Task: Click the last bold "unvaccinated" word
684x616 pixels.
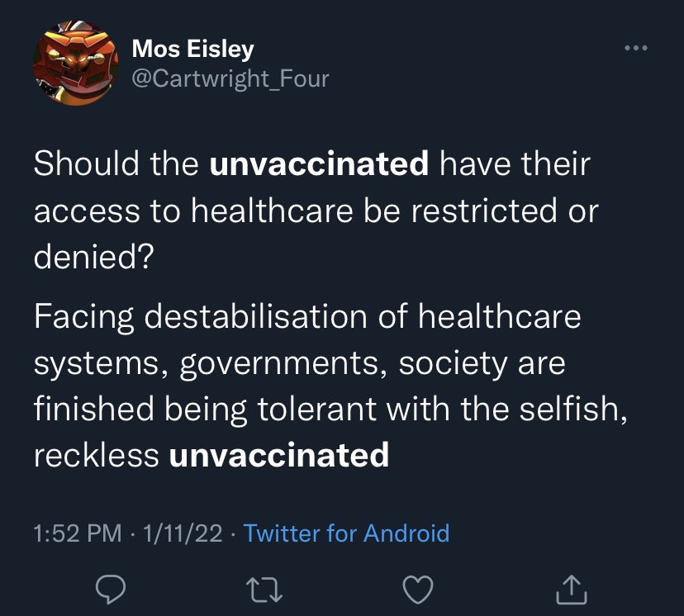Action: coord(278,454)
